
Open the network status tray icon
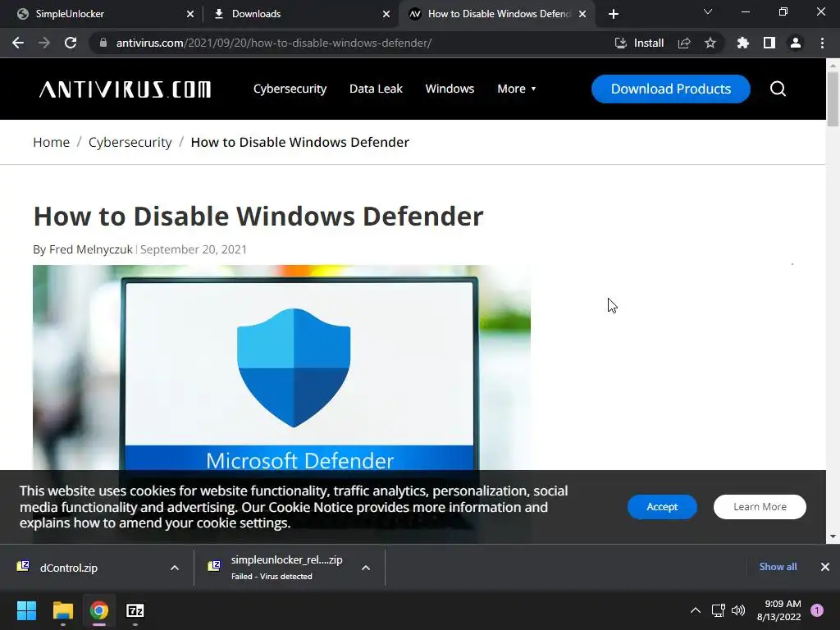(718, 610)
